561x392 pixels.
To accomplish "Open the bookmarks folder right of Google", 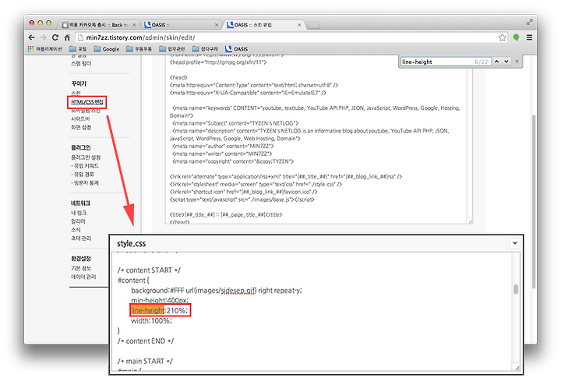I will 139,49.
